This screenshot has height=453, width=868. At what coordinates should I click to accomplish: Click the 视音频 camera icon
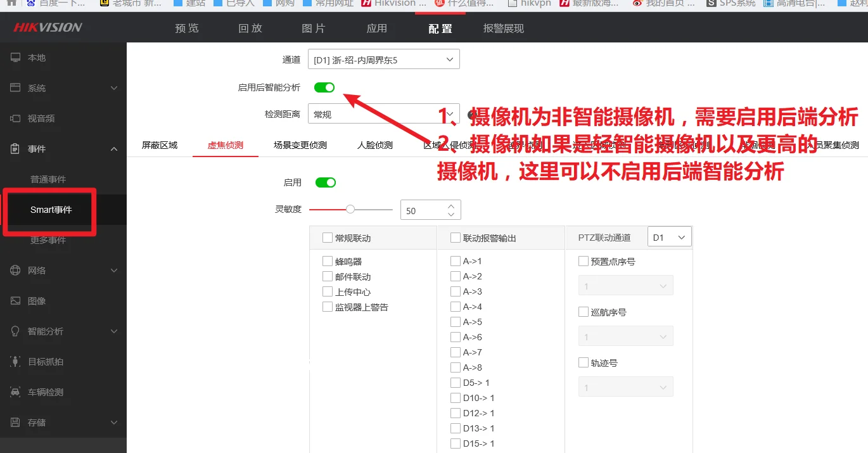(x=16, y=118)
